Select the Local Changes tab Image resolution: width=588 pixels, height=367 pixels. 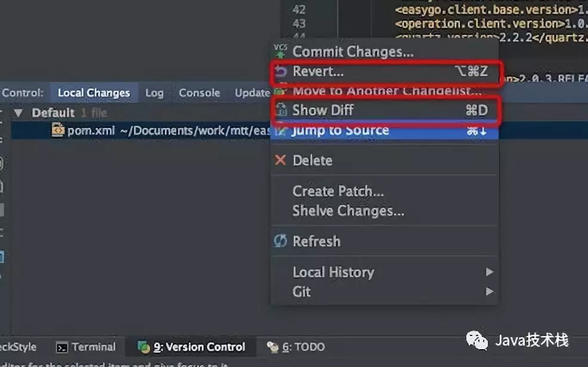(x=94, y=93)
